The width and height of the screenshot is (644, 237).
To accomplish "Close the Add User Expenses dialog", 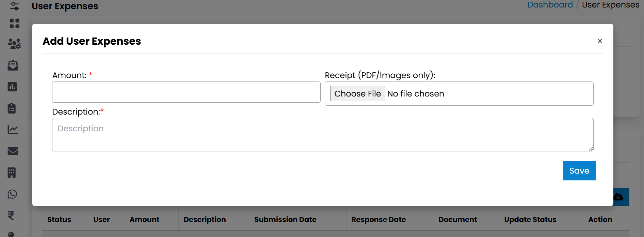I will coord(600,41).
